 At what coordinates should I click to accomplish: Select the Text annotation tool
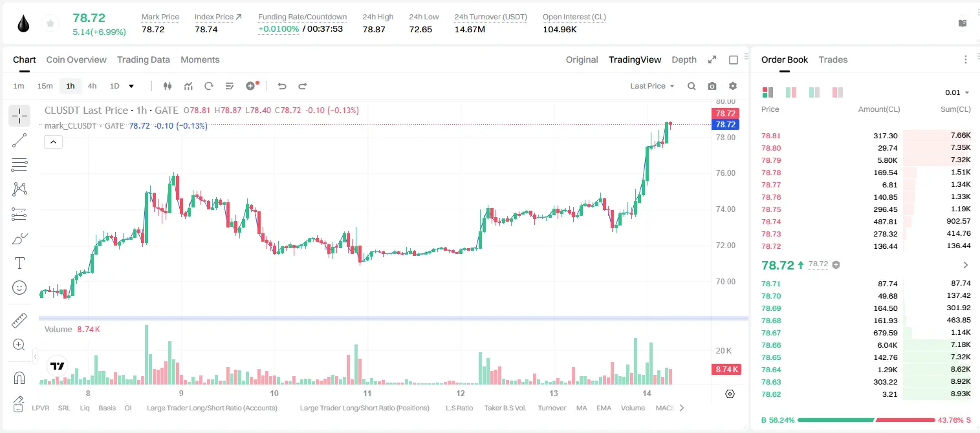(19, 263)
